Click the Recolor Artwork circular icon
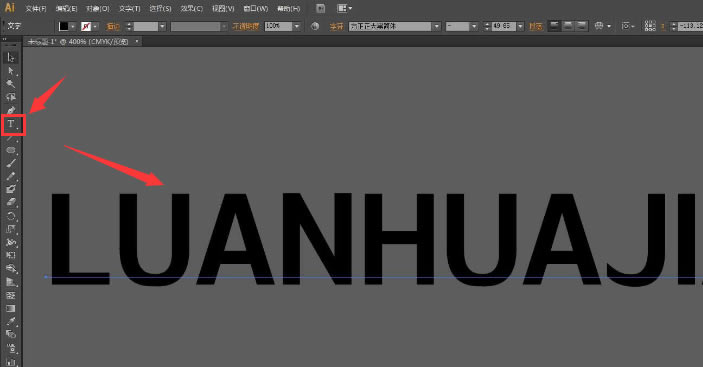The image size is (703, 367). pyautogui.click(x=315, y=26)
